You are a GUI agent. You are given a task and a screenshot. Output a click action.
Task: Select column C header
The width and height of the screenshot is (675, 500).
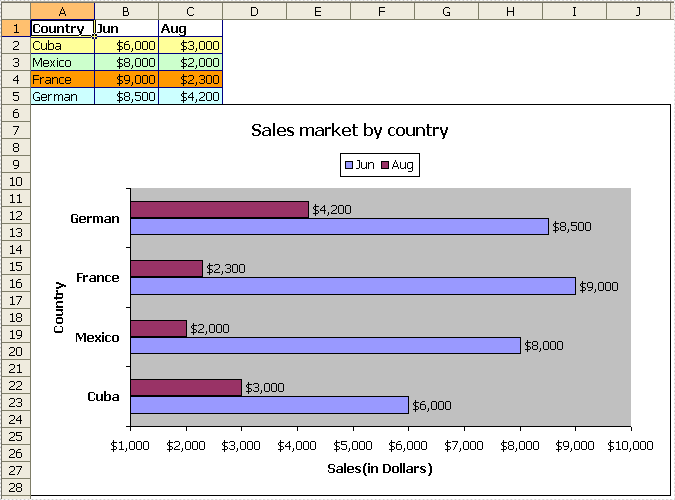pos(190,12)
